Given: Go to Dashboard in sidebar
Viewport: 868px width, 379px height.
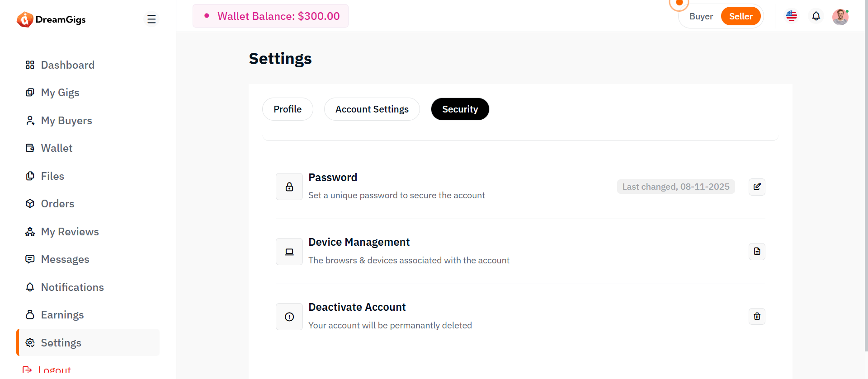Looking at the screenshot, I should (x=67, y=65).
